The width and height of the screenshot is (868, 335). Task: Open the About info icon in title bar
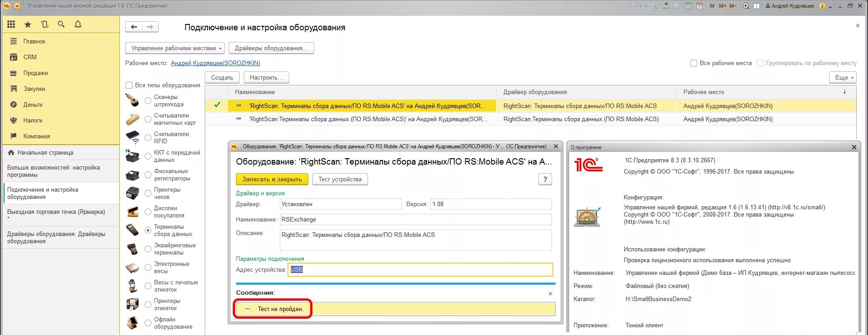(822, 6)
